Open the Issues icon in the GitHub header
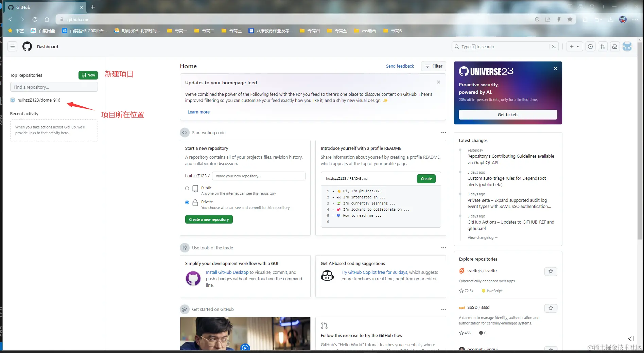644x353 pixels. pyautogui.click(x=590, y=47)
